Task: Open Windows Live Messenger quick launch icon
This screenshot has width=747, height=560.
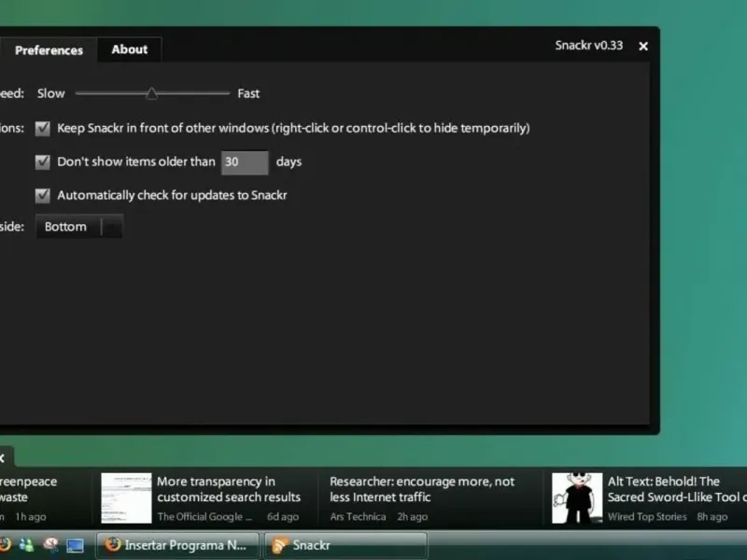Action: point(27,545)
